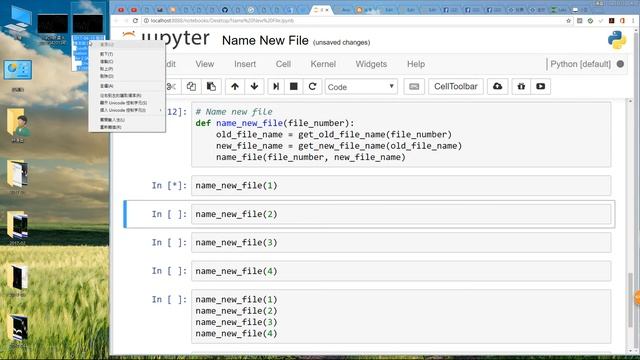
Task: Click the selected black thumbnail desktop file
Action: coord(88,24)
